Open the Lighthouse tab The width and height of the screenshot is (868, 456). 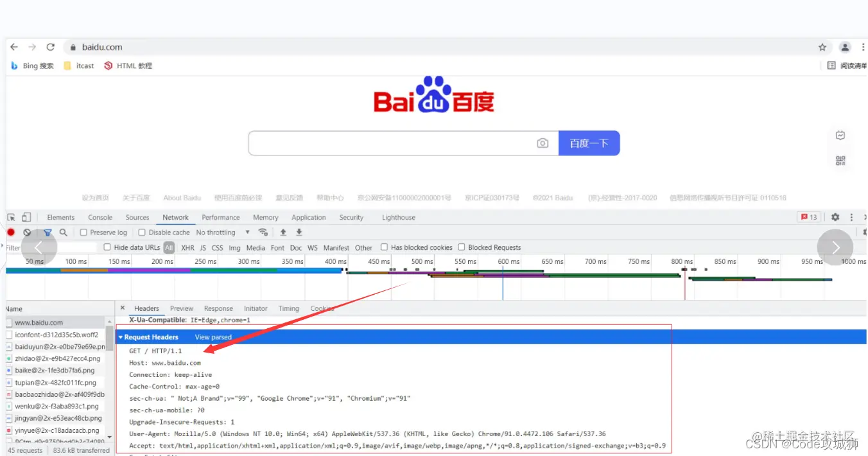399,217
